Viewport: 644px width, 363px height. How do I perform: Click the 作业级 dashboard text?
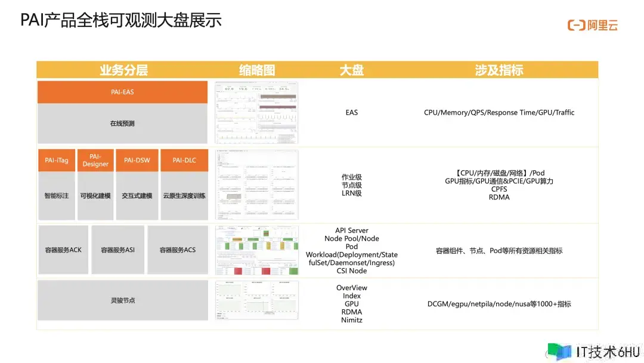pyautogui.click(x=352, y=177)
